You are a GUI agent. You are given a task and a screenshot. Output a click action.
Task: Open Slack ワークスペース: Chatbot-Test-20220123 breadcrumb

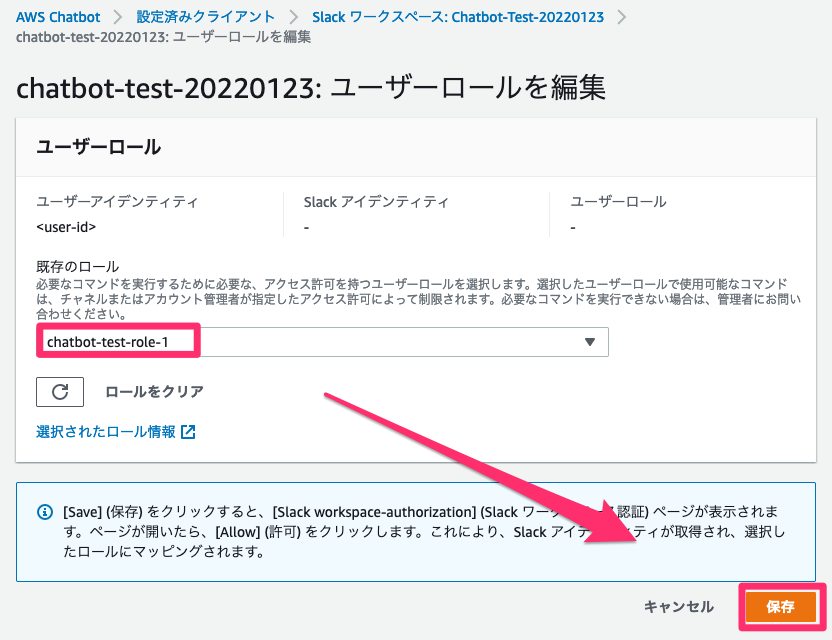[x=458, y=17]
